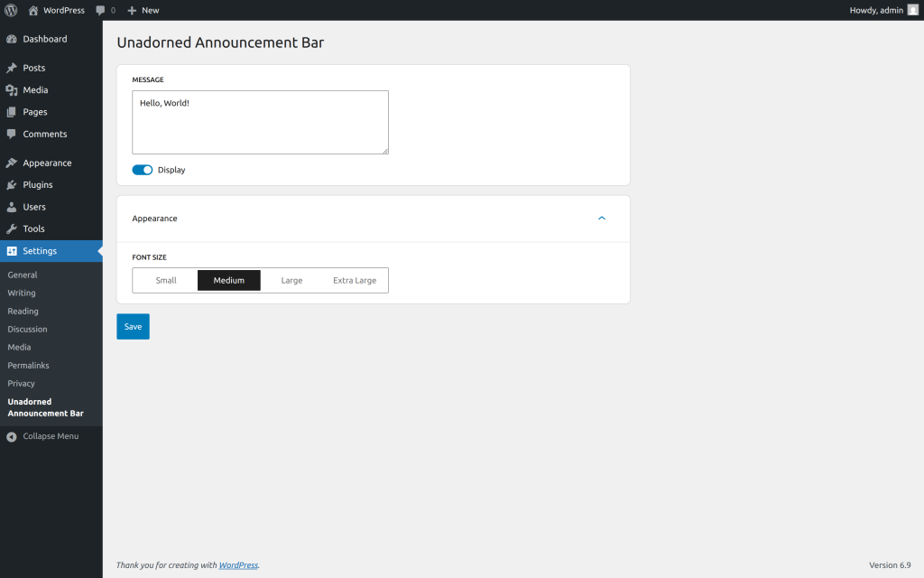Viewport: 924px width, 578px height.
Task: Follow the WordPress link in footer
Action: [x=238, y=565]
